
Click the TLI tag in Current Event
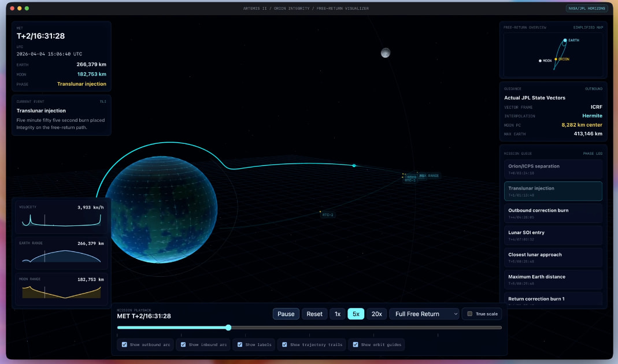click(x=103, y=102)
